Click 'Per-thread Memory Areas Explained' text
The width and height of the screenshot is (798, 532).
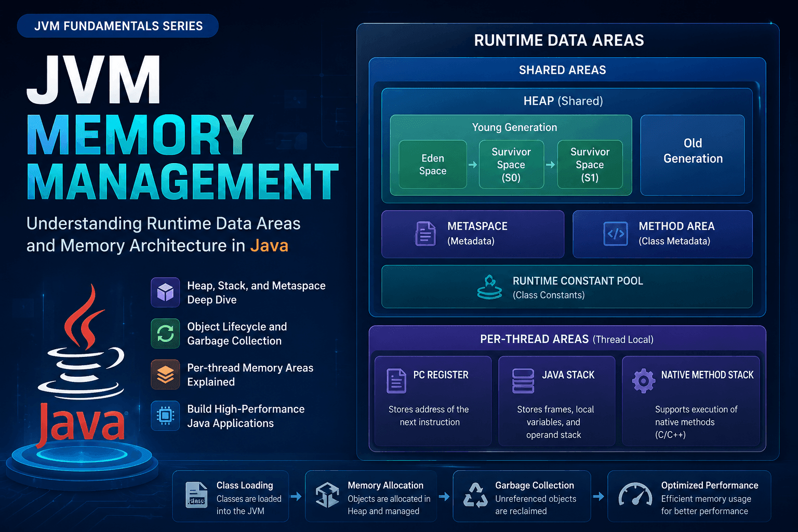pos(250,375)
